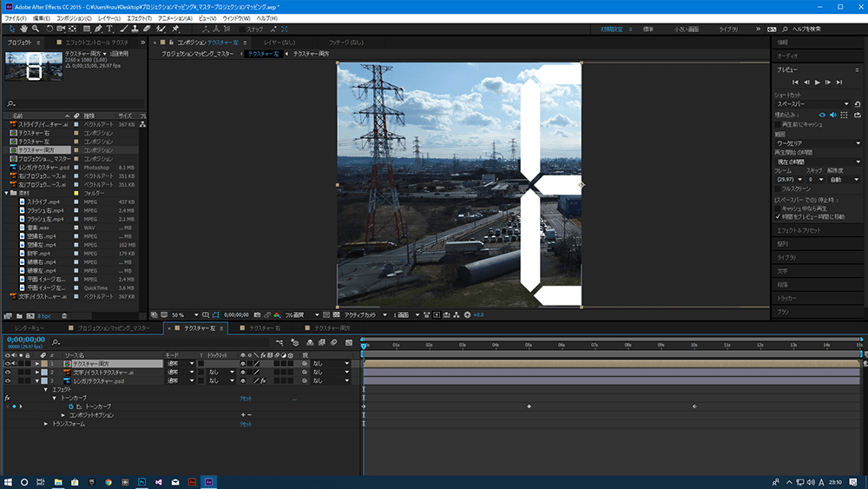Click the keyframe diamond on the timeline track

tap(529, 406)
